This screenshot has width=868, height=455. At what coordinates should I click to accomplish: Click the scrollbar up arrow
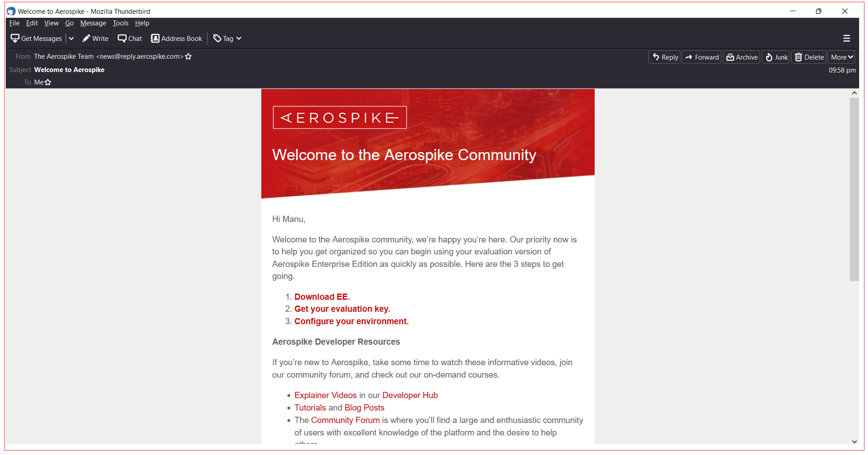click(x=854, y=93)
